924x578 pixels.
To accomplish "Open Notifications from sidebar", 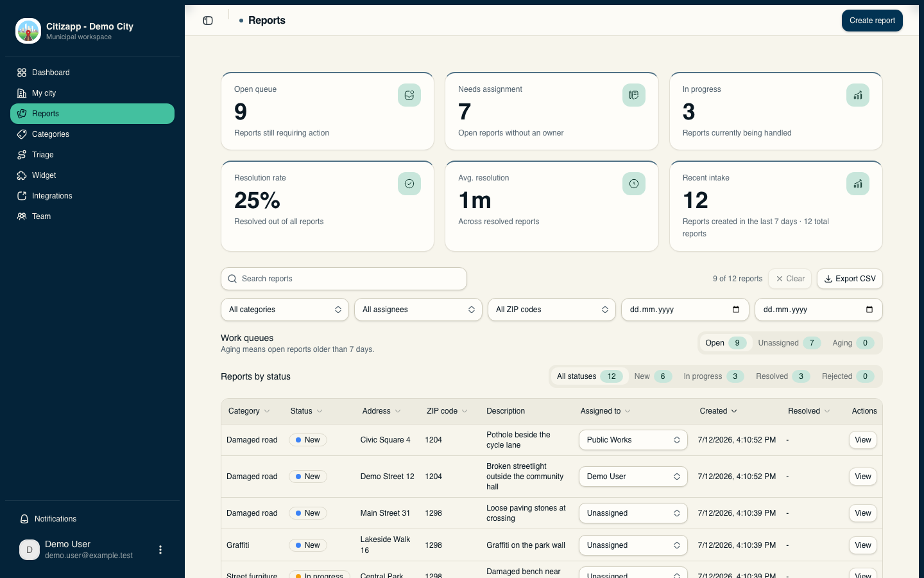I will click(92, 519).
